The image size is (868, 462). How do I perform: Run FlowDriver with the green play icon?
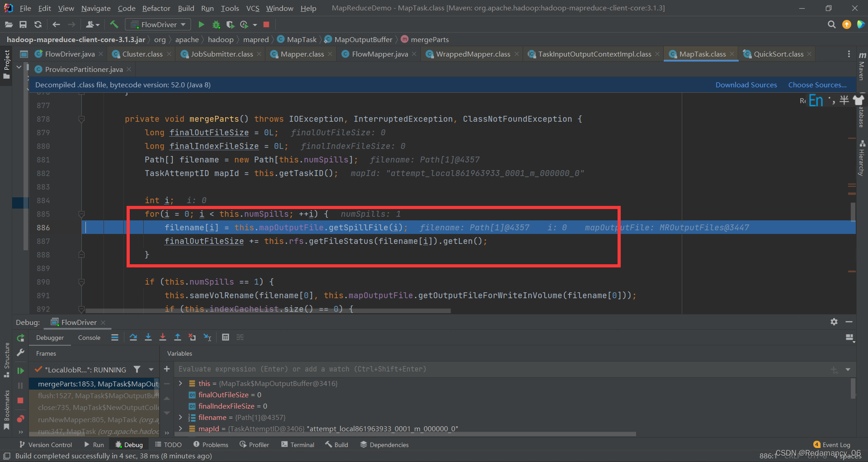click(x=202, y=24)
